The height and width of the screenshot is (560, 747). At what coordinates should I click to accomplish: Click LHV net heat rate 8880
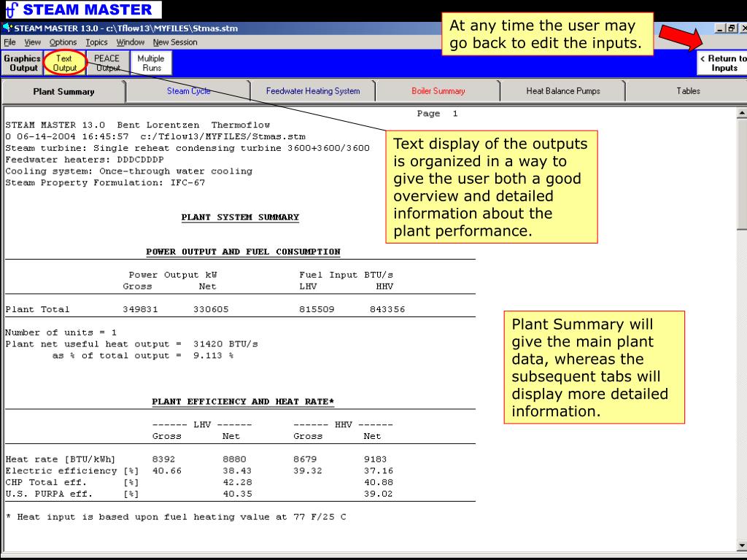(234, 459)
